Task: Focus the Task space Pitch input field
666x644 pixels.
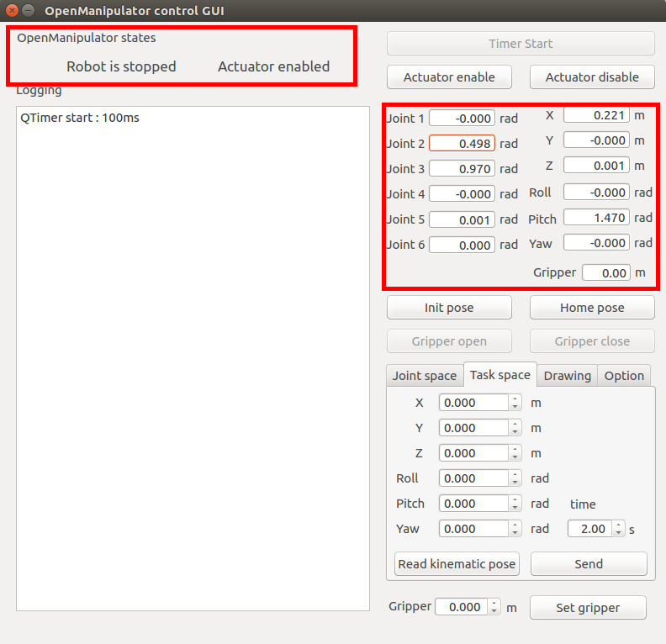Action: (x=473, y=504)
